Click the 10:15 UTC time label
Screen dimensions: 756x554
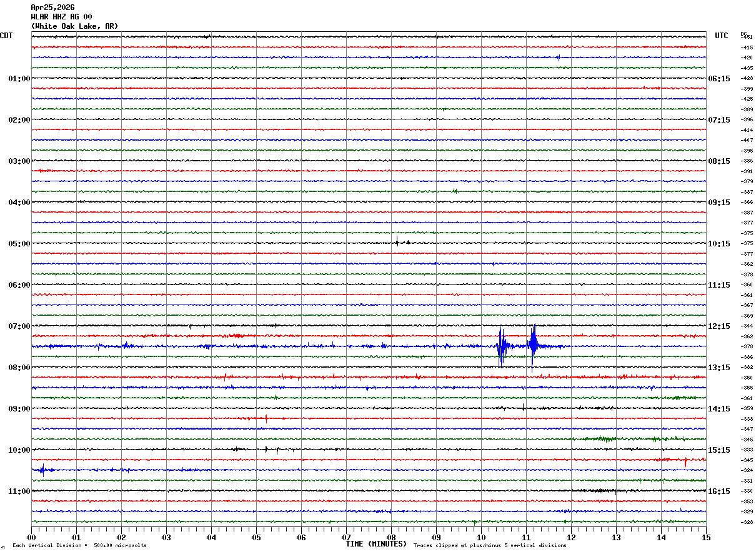tap(719, 244)
